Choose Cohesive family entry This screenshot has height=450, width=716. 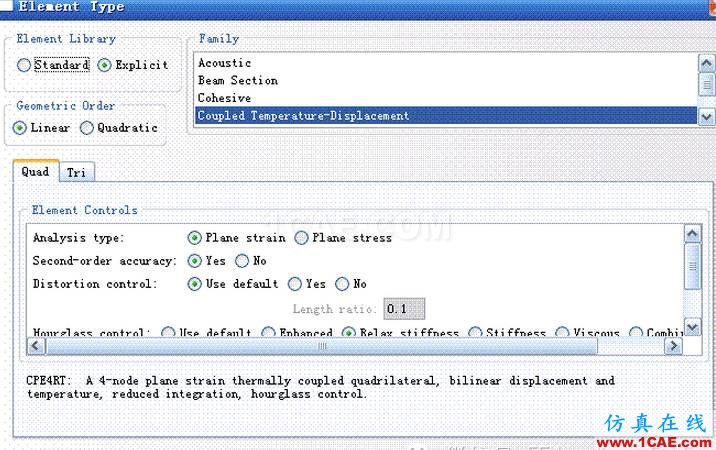point(224,98)
